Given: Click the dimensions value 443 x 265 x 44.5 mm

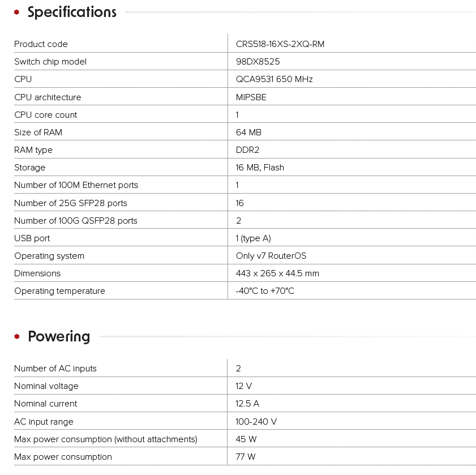Looking at the screenshot, I should tap(277, 273).
